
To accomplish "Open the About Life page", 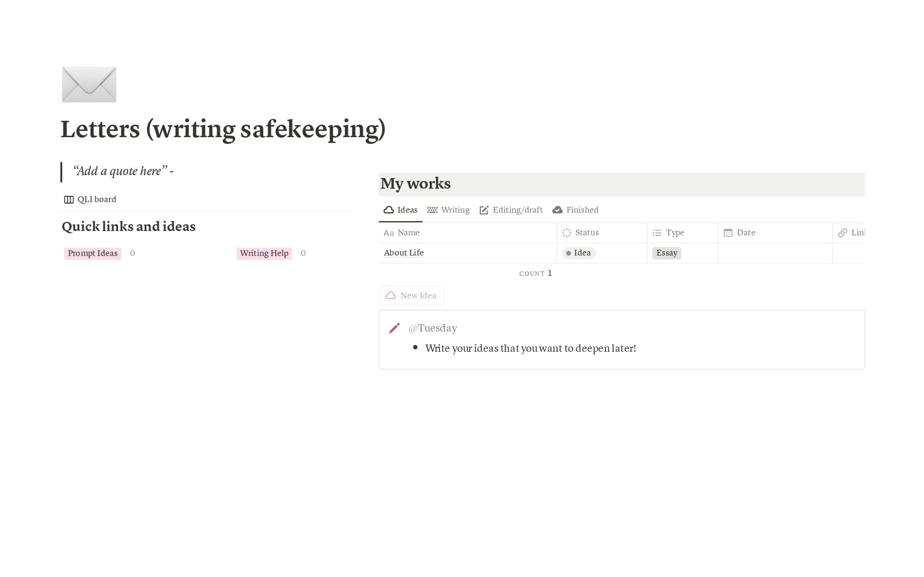I will (x=403, y=253).
